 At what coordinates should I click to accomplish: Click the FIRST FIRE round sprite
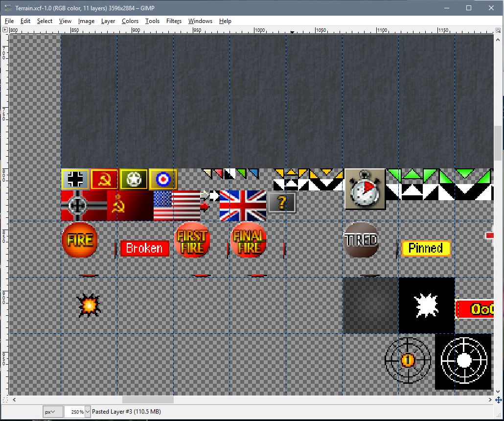192,240
